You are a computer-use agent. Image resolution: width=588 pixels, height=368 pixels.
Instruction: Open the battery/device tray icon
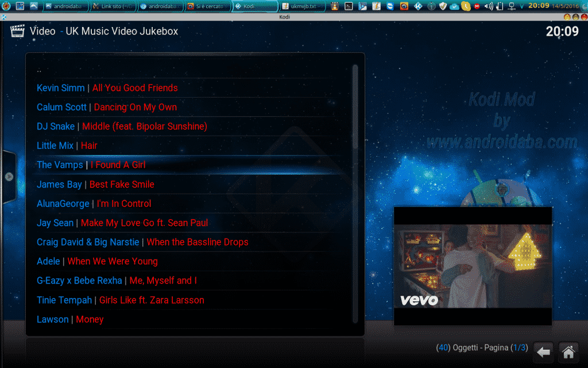tap(500, 6)
